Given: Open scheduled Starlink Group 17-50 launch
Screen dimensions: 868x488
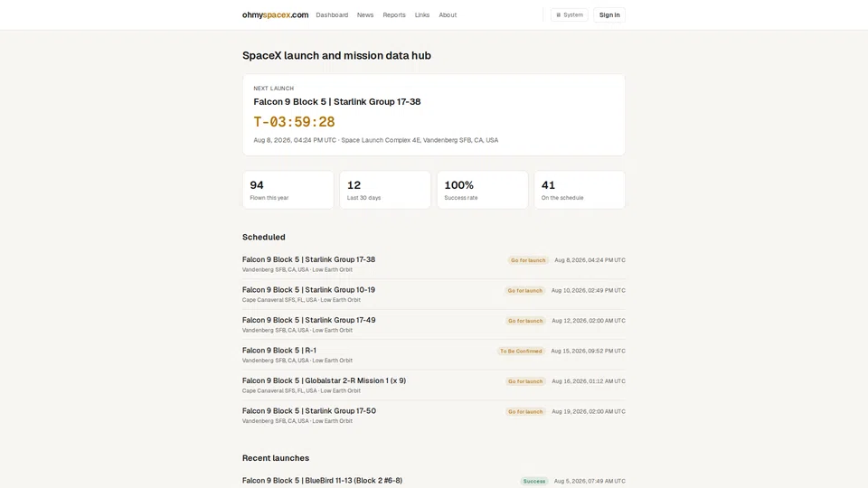Looking at the screenshot, I should 433,416.
